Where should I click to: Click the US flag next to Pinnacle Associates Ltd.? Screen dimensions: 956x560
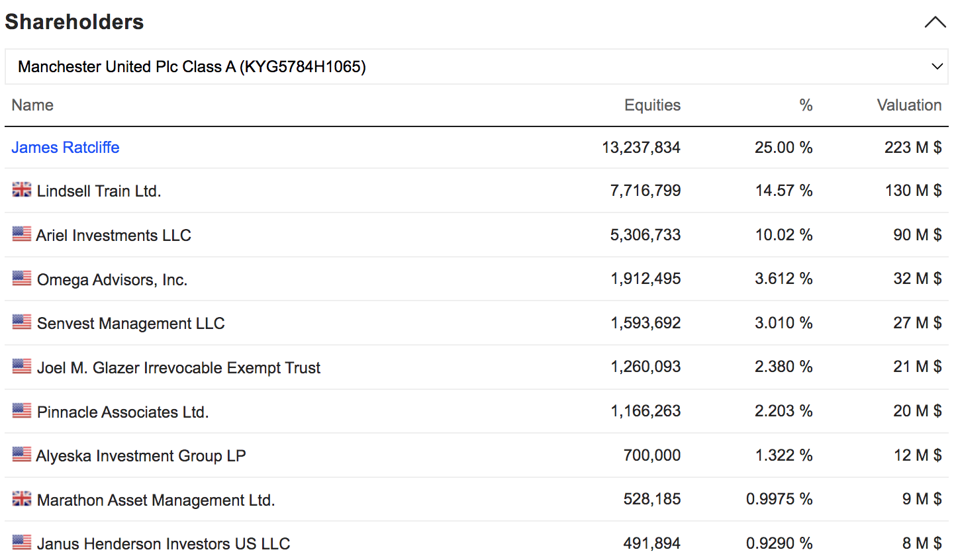pos(22,411)
